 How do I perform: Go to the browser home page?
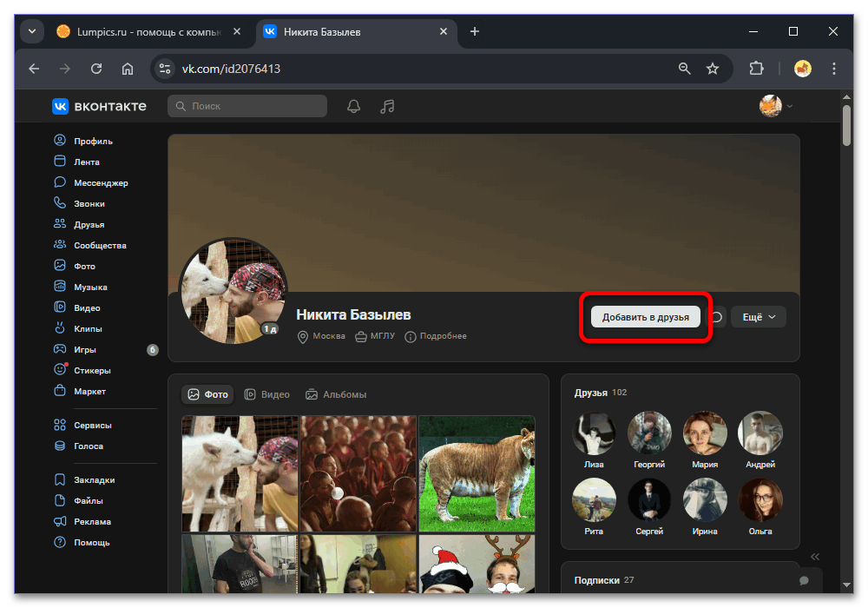tap(128, 69)
